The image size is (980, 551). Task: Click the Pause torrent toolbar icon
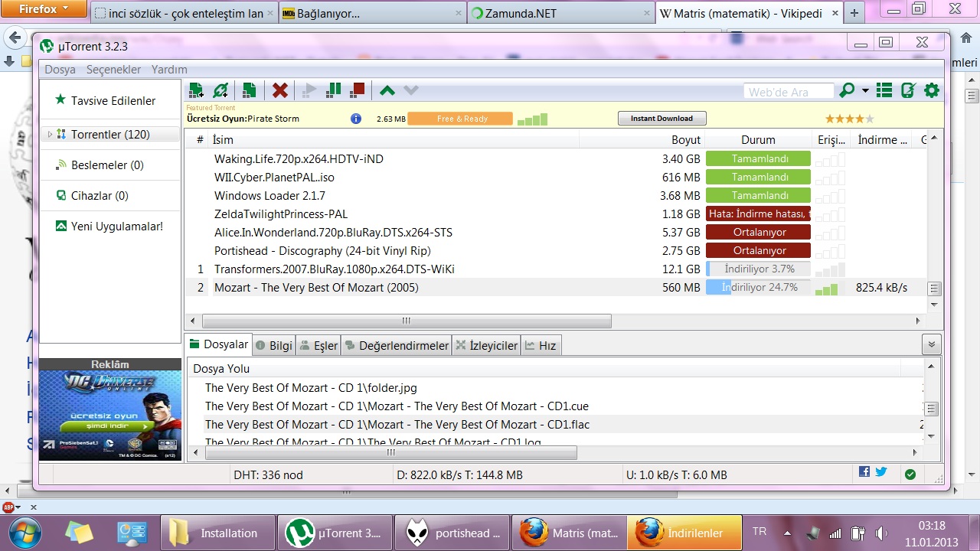(333, 90)
